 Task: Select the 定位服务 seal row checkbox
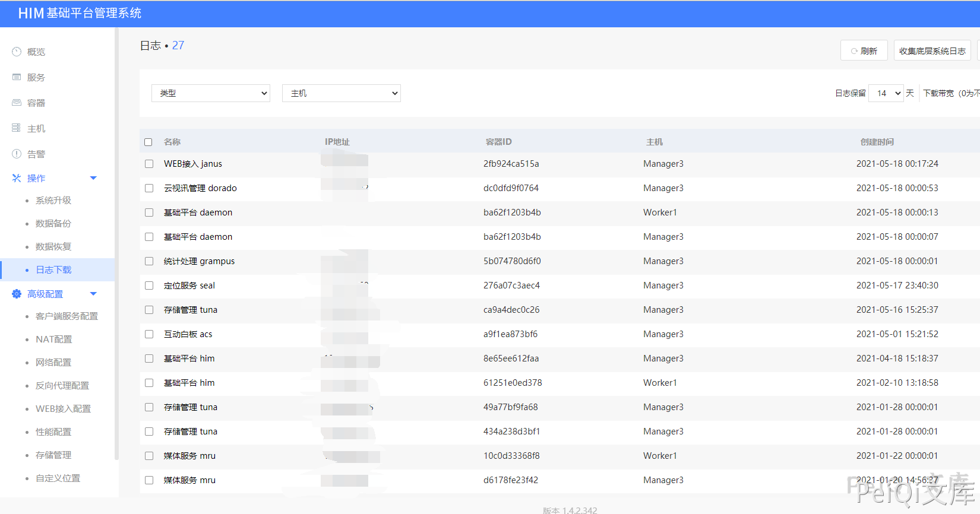click(x=149, y=285)
